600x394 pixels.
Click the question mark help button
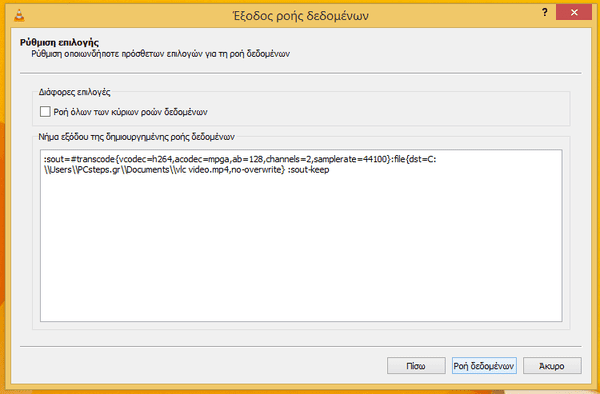tap(545, 12)
